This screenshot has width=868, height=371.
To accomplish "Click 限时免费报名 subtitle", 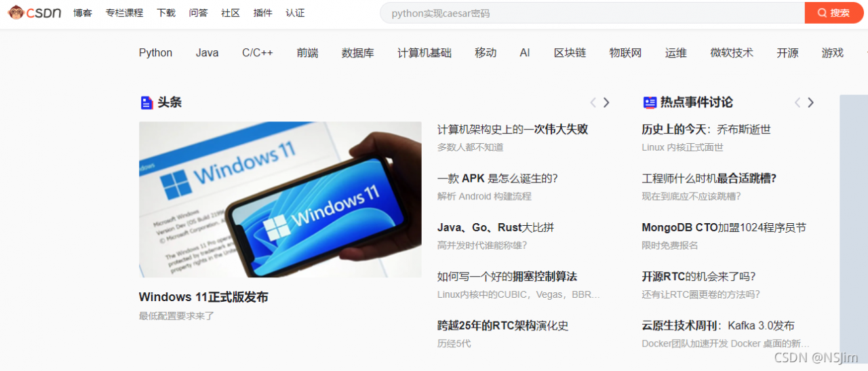I will click(670, 246).
